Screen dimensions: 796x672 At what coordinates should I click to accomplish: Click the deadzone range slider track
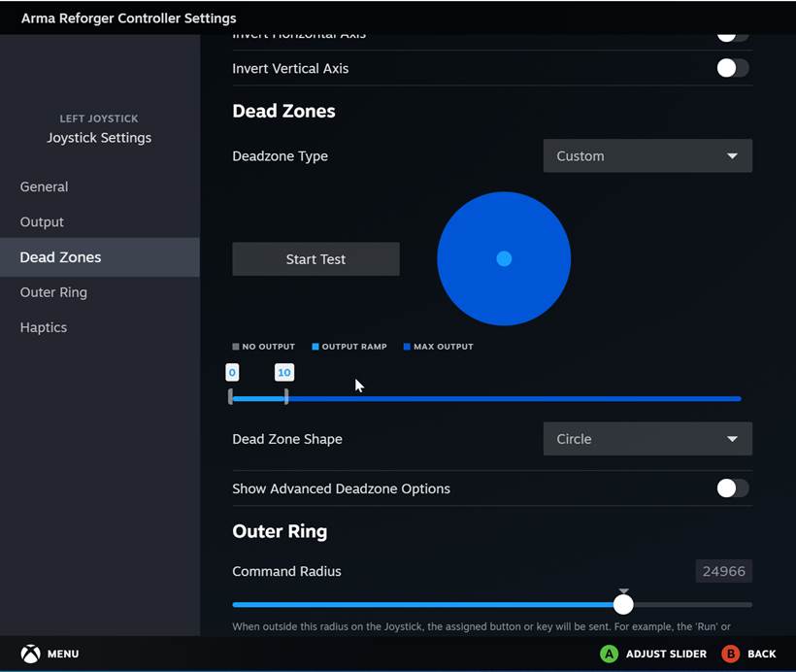tap(485, 399)
